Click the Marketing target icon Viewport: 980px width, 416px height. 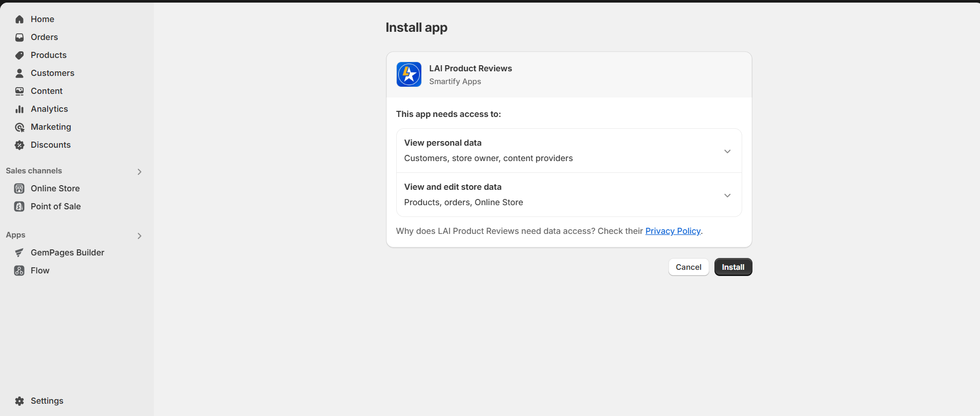click(19, 127)
